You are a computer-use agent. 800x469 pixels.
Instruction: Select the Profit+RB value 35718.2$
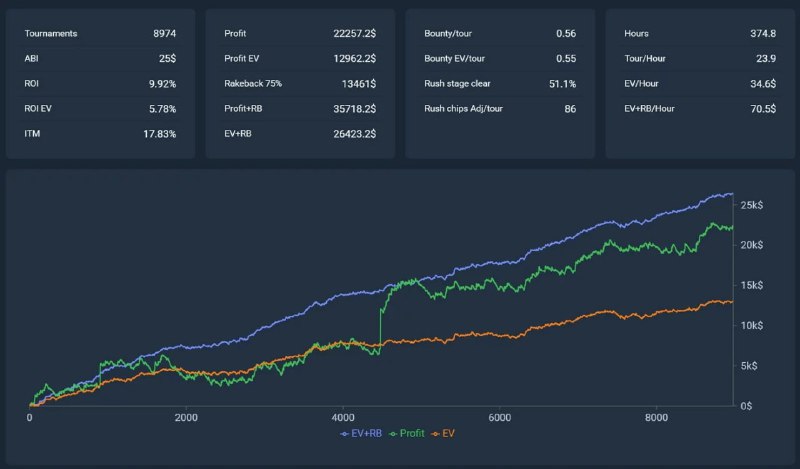click(x=354, y=108)
